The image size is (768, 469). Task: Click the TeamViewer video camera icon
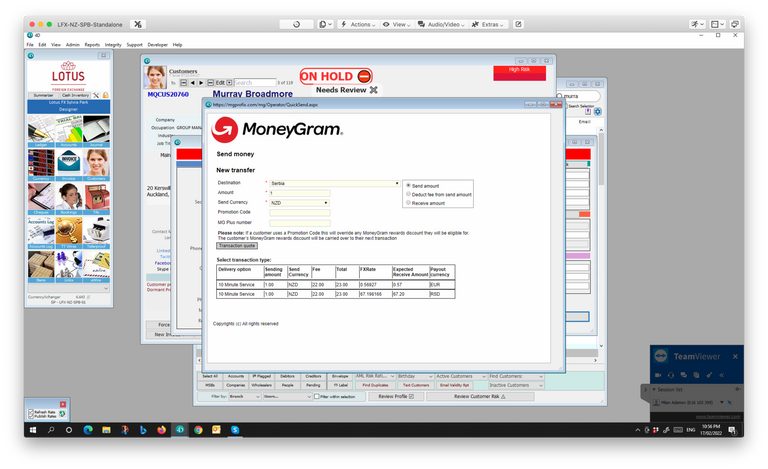(658, 375)
